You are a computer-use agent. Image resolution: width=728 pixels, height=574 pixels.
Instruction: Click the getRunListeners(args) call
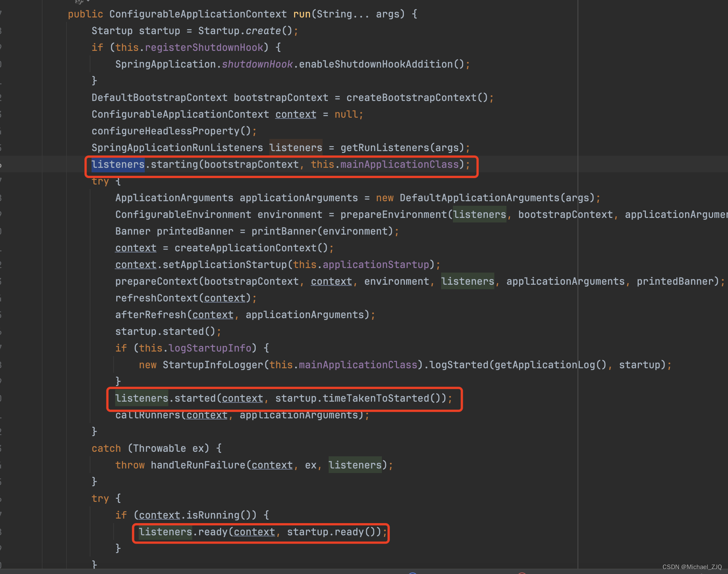(402, 148)
